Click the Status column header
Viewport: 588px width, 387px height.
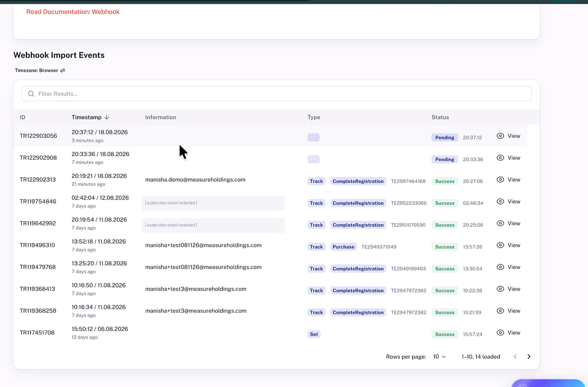point(440,117)
